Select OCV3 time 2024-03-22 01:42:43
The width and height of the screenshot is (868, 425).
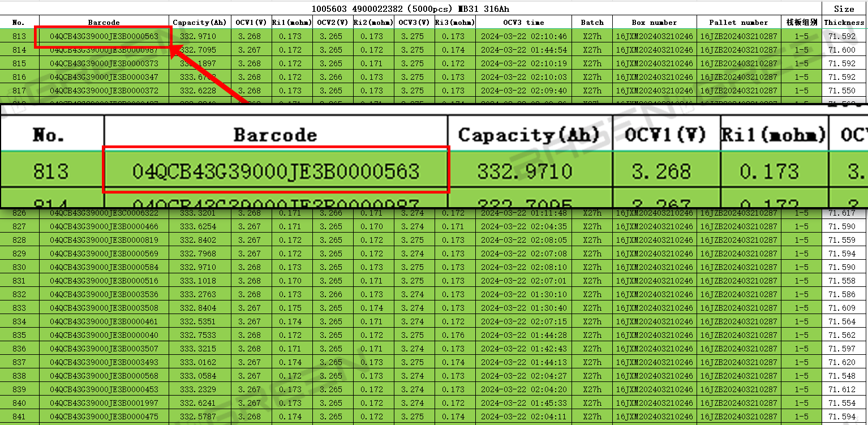[x=524, y=349]
